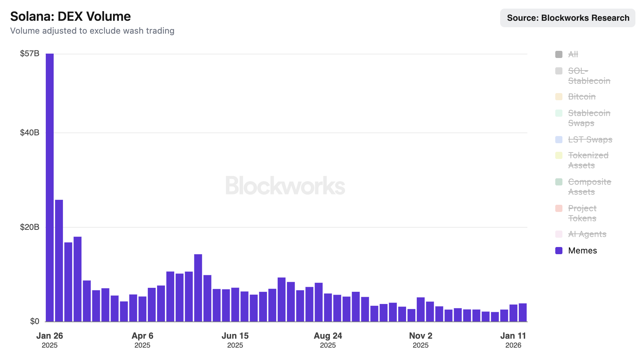Click the AI Agents legend swatch
Screen dimensions: 644x358
(559, 234)
